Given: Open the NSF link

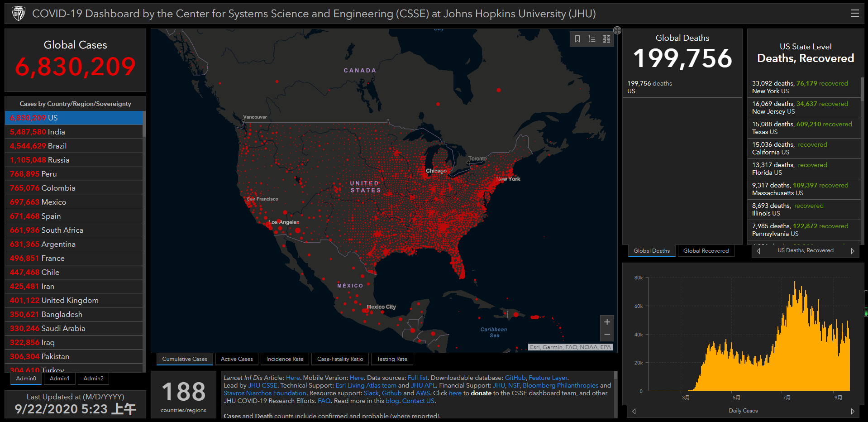Looking at the screenshot, I should (514, 385).
